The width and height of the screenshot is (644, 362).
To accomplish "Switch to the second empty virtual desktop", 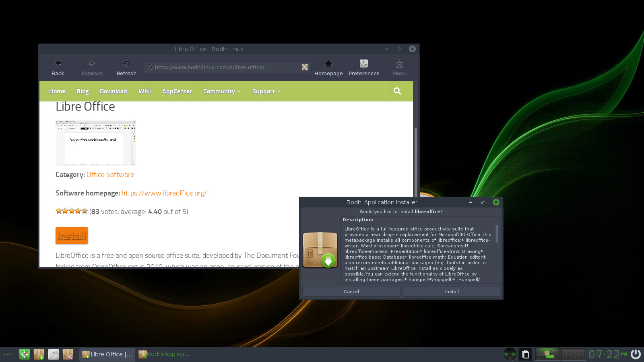I will pos(573,354).
